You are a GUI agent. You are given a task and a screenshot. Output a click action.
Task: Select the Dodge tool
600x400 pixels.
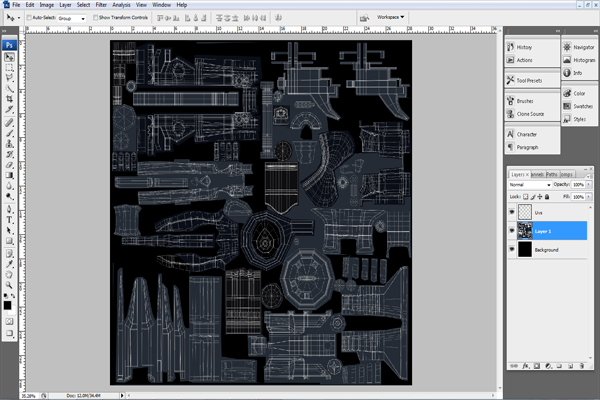pos(10,196)
